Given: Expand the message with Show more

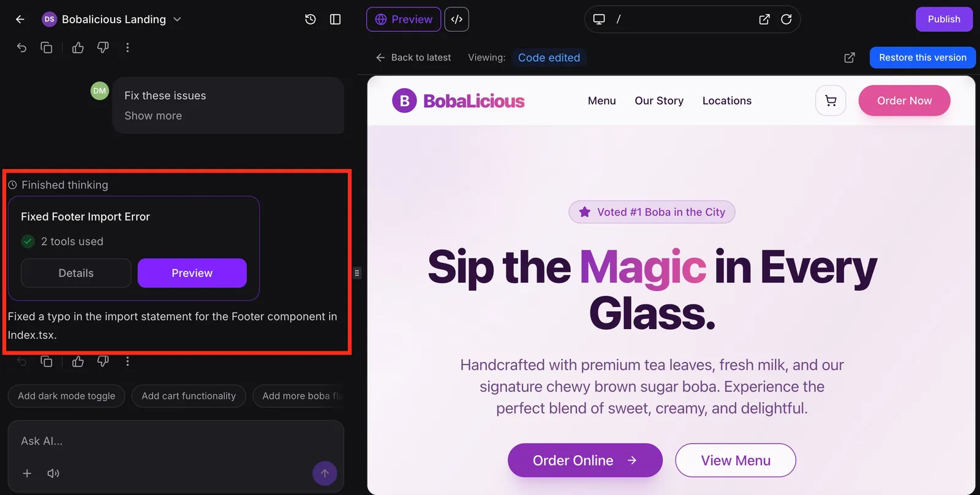Looking at the screenshot, I should click(153, 116).
